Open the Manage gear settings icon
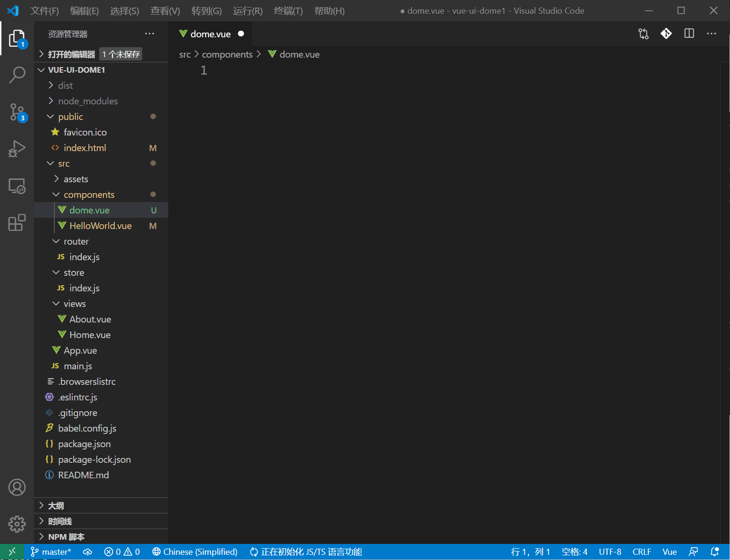 tap(17, 524)
